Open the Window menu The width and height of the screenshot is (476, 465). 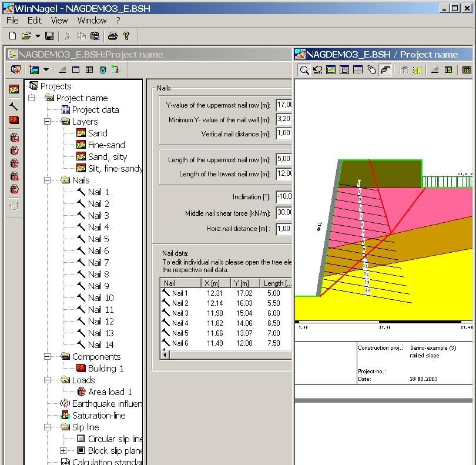[x=92, y=20]
